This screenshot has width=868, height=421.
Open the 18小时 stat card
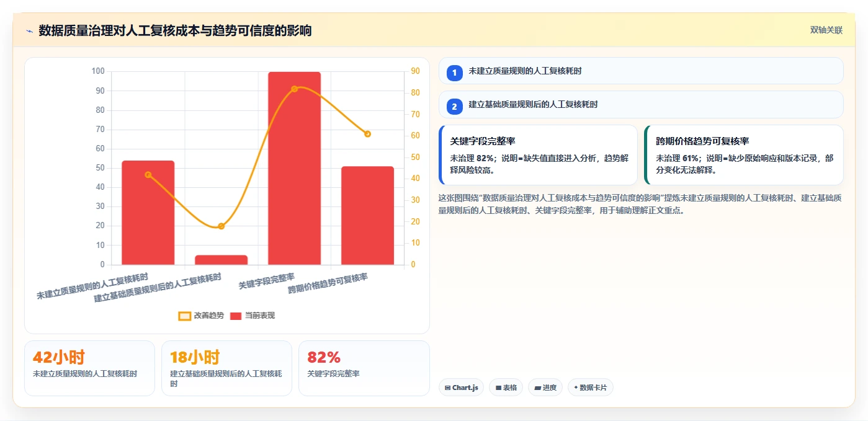pos(226,368)
